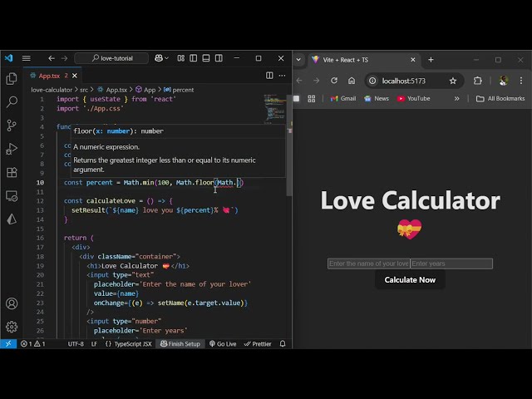Bookmark this page with the star

tap(453, 81)
